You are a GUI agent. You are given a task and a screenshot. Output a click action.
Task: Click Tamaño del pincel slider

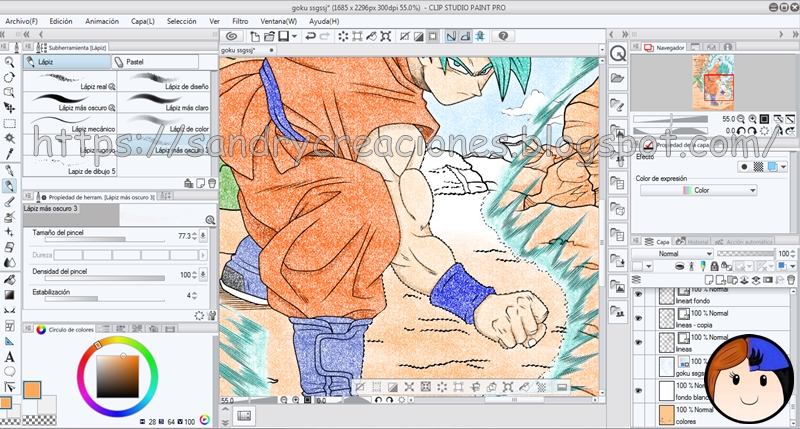click(x=105, y=239)
